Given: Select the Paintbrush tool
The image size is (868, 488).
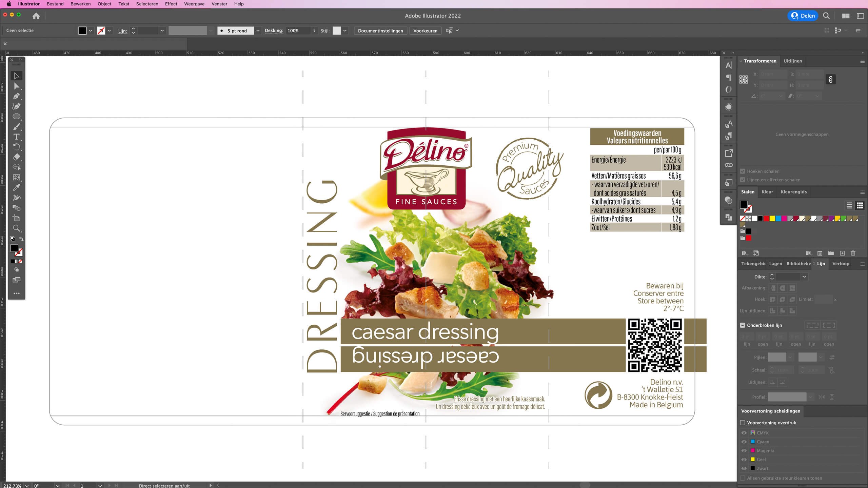Looking at the screenshot, I should point(16,127).
